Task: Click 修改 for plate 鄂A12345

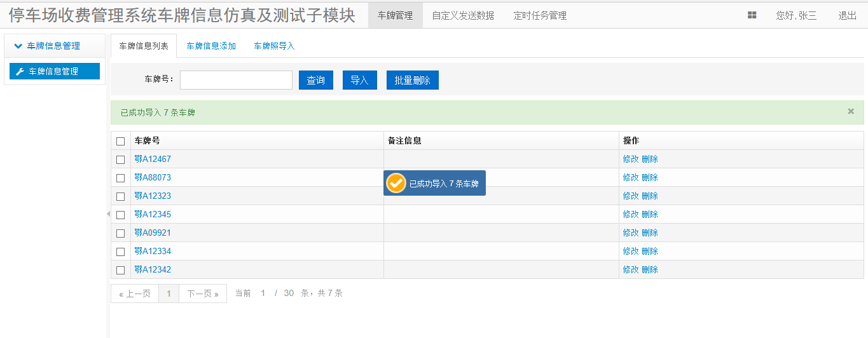Action: (631, 214)
